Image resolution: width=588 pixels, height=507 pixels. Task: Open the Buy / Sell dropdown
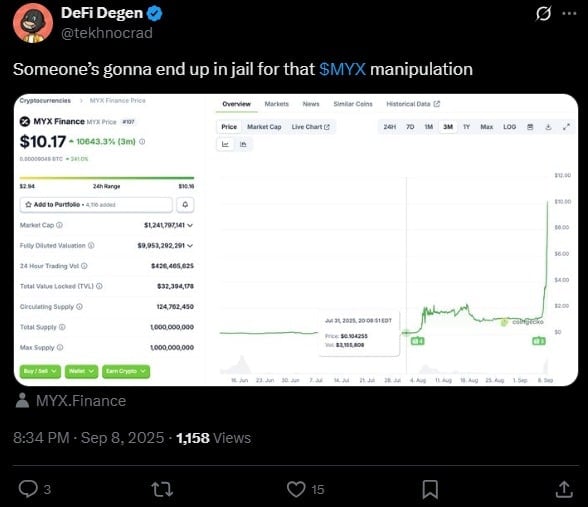pos(40,371)
